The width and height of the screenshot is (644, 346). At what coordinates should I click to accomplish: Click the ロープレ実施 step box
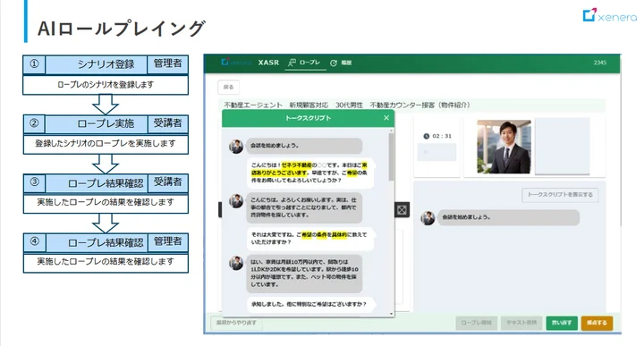coord(96,123)
